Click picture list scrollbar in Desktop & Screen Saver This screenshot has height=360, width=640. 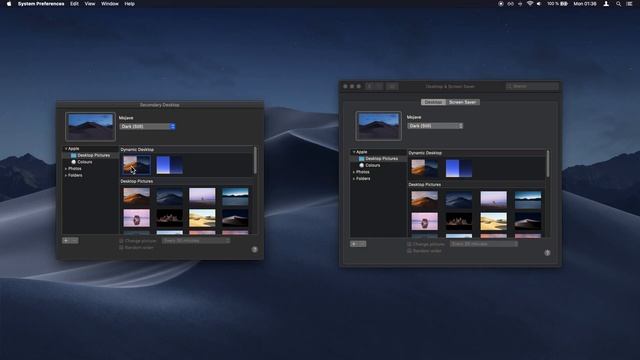[x=547, y=163]
